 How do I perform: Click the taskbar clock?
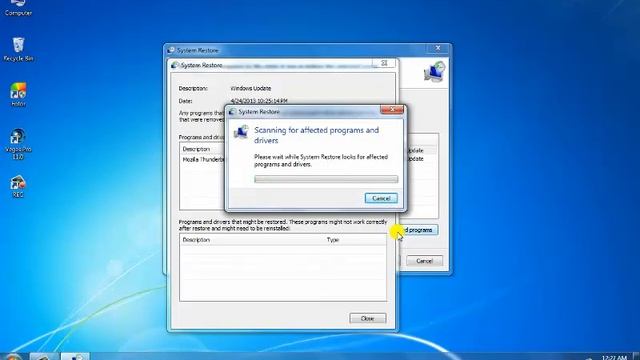pos(614,358)
